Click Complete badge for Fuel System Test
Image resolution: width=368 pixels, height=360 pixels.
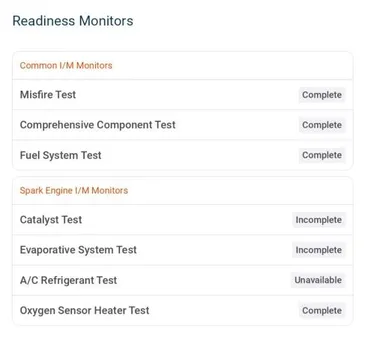tap(322, 155)
